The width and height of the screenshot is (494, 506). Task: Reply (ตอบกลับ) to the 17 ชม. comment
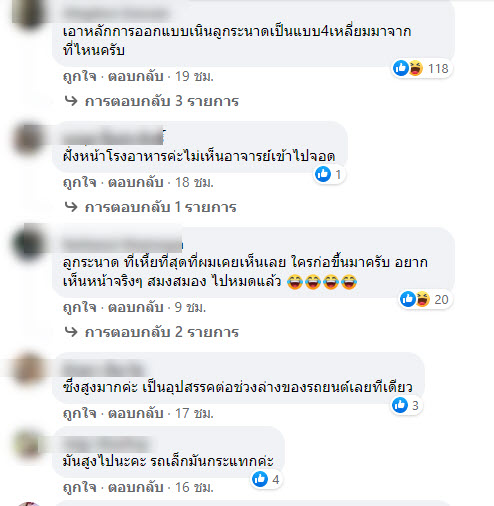[136, 413]
